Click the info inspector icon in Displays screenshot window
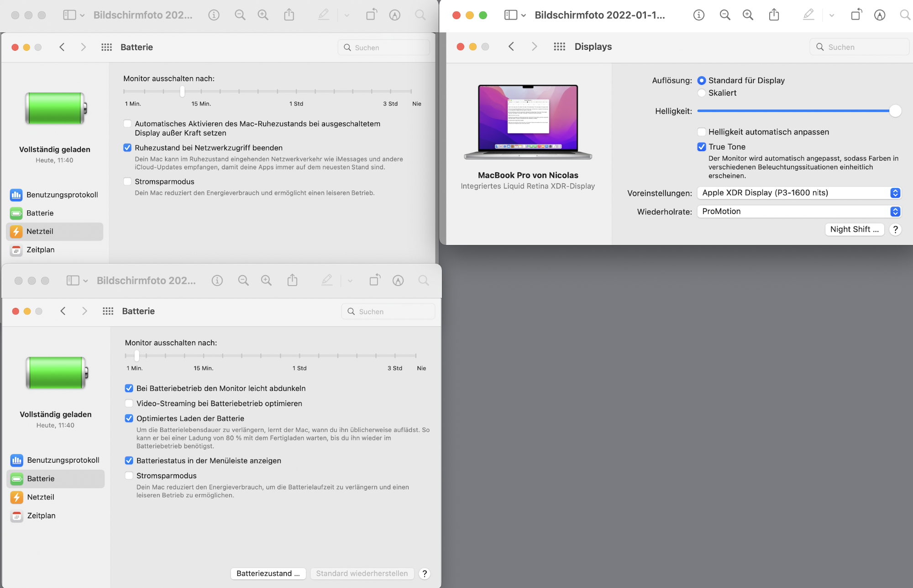The image size is (913, 588). [x=698, y=15]
